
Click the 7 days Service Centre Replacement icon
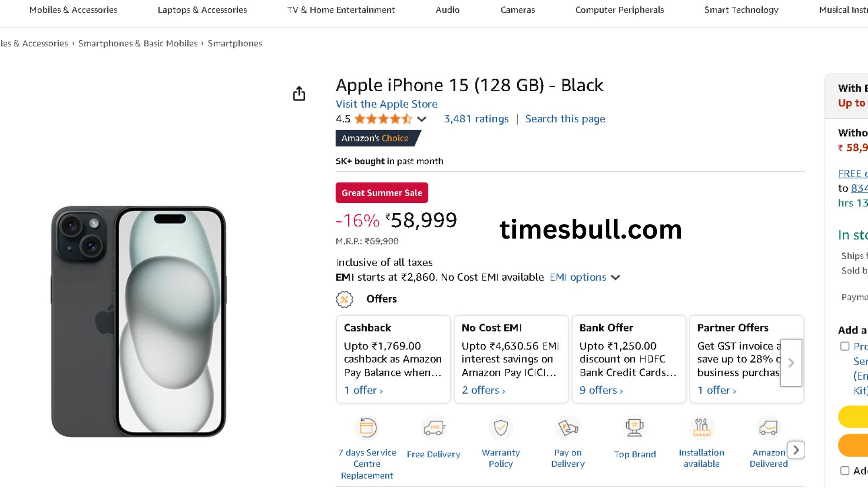click(367, 427)
